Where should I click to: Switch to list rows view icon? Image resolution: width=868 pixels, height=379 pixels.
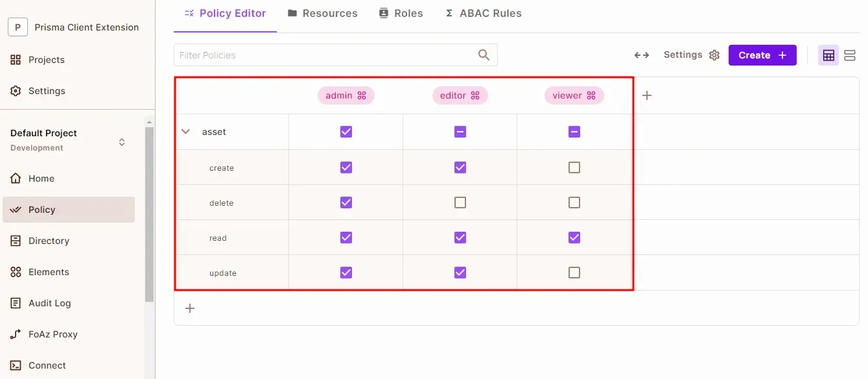[x=850, y=55]
